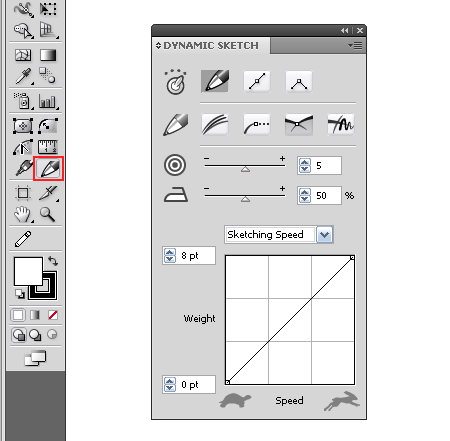The height and width of the screenshot is (441, 450).
Task: Collapse the panel using double arrows
Action: click(344, 30)
